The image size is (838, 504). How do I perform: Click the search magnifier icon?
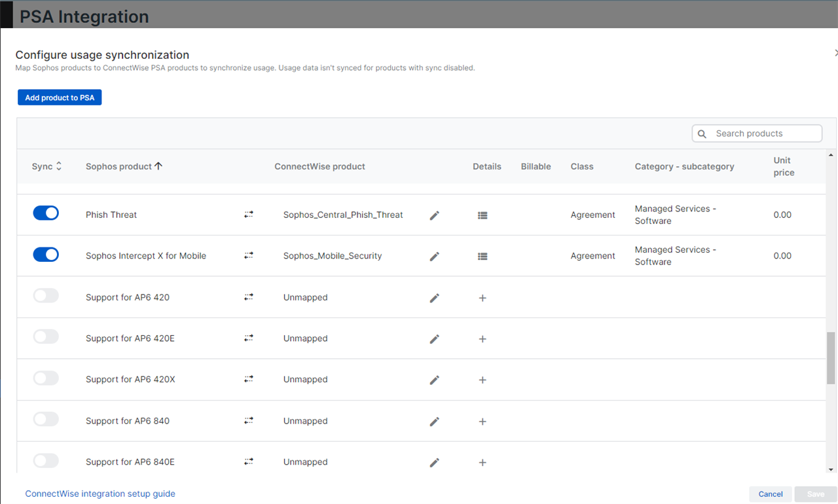click(702, 134)
